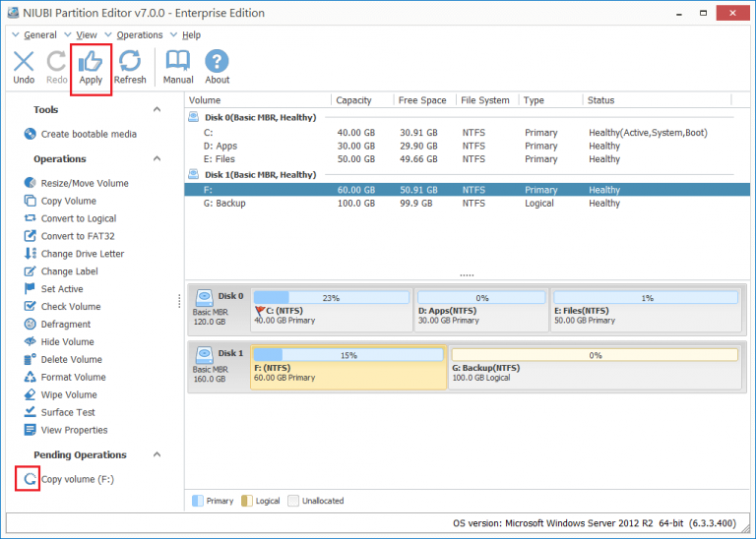
Task: Click the 15% usage bar of F:
Action: coord(348,355)
